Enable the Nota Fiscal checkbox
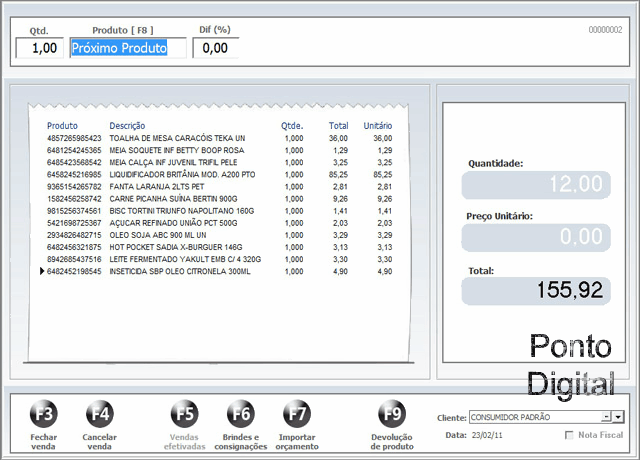This screenshot has width=640, height=460. click(x=569, y=435)
